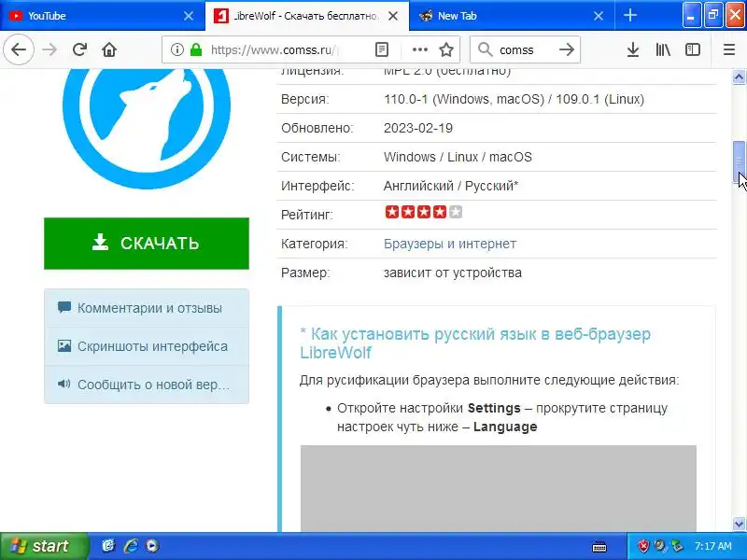Click the Russian language installation heading link

click(475, 343)
